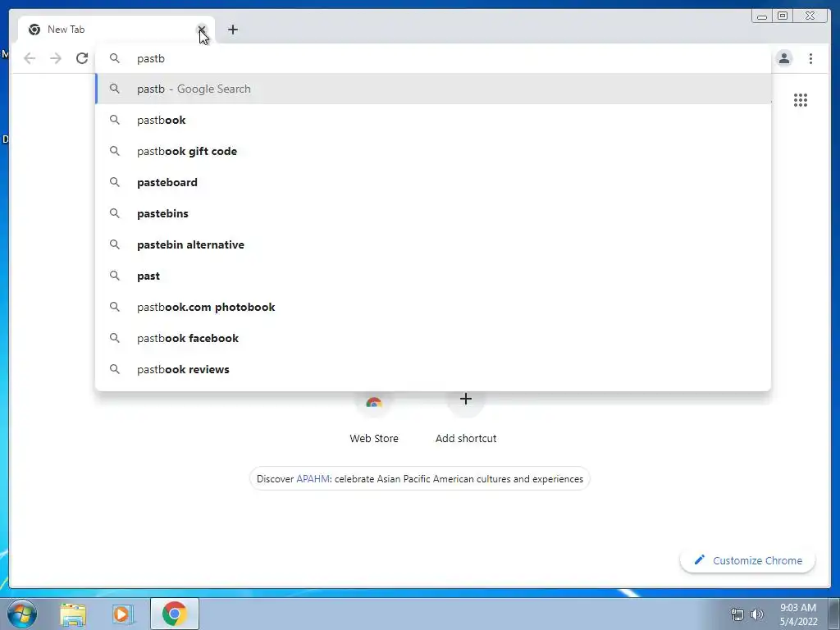Choose 'pastbook.com photobook' suggestion
The width and height of the screenshot is (840, 630).
[x=433, y=307]
